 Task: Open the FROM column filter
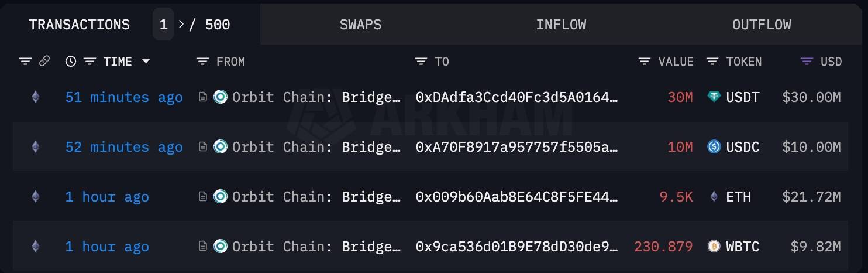pyautogui.click(x=202, y=61)
